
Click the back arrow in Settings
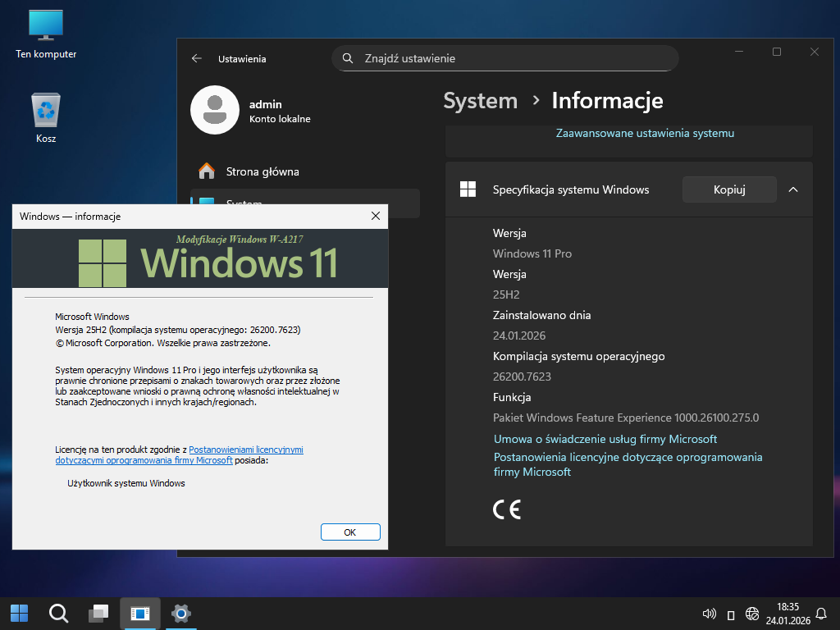196,59
